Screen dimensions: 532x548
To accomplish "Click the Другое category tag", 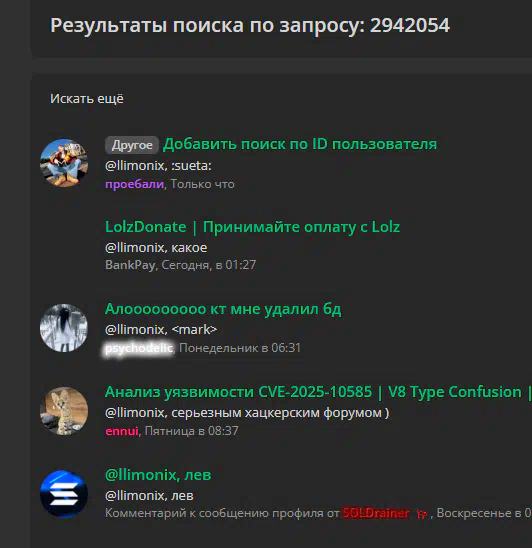I will [132, 145].
